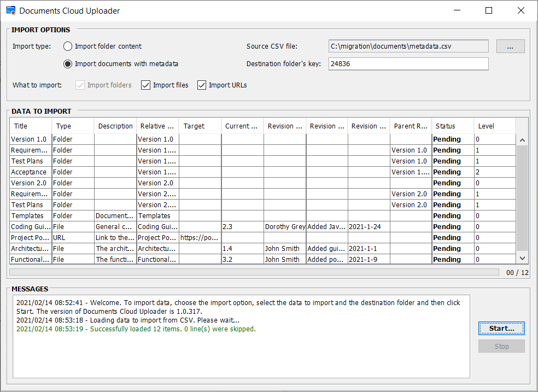Select Import documents with metadata option
This screenshot has height=392, width=538.
[x=68, y=64]
